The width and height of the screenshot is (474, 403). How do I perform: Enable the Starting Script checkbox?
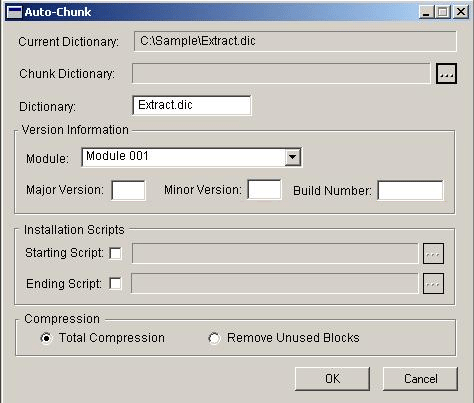(x=115, y=253)
